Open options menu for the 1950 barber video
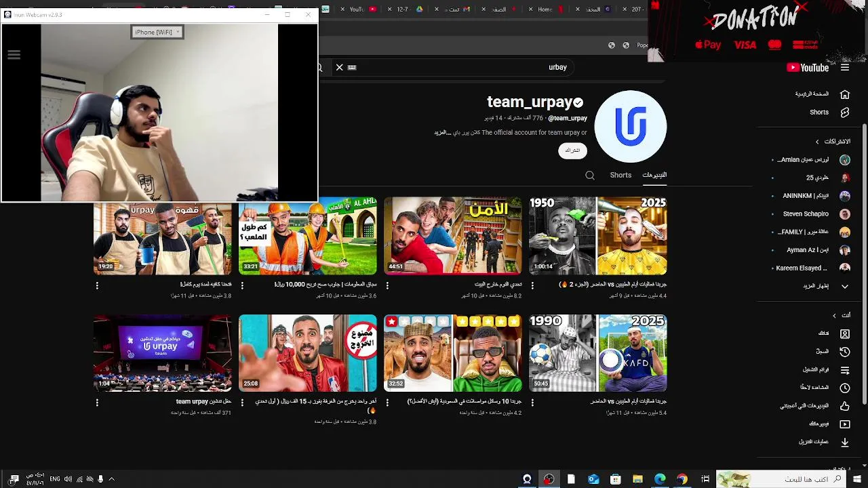The image size is (868, 488). pos(532,285)
